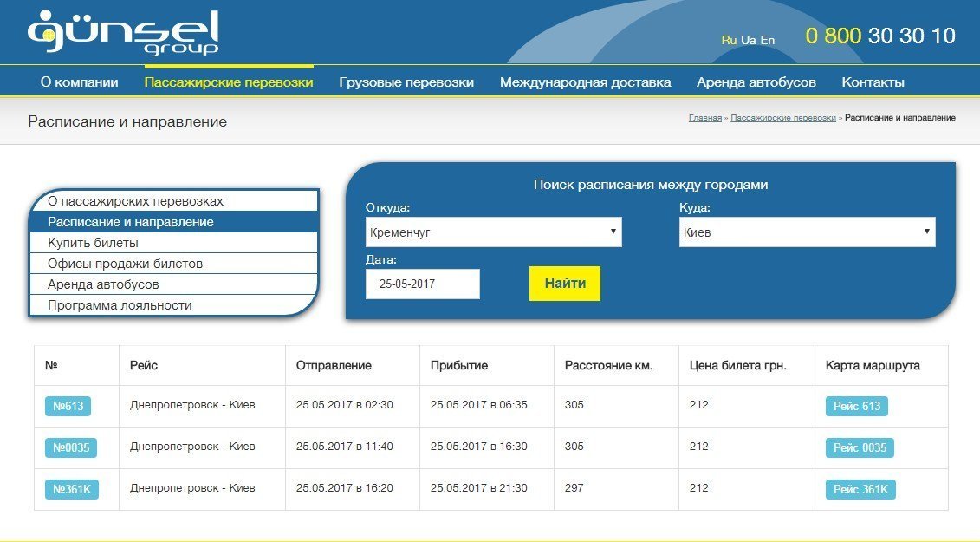The width and height of the screenshot is (980, 542).
Task: Open the Куда destination city dropdown
Action: (x=807, y=232)
